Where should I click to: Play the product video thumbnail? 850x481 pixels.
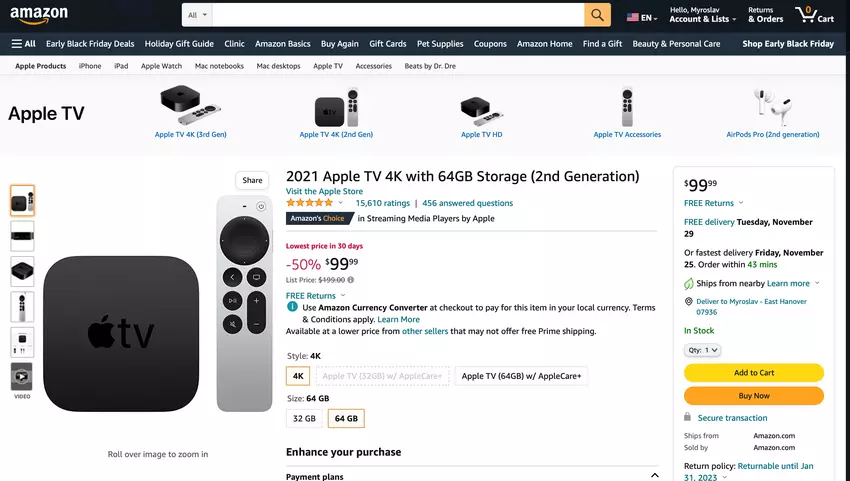22,377
